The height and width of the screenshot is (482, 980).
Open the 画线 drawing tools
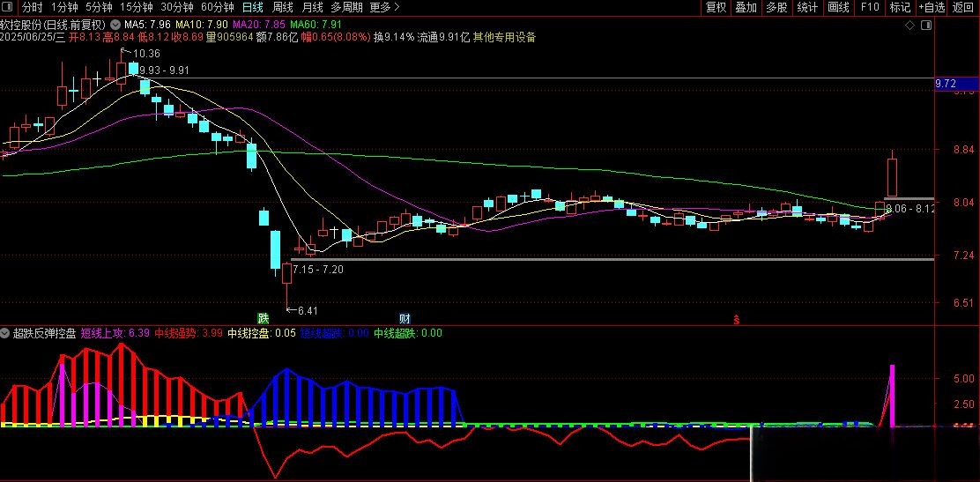point(838,7)
